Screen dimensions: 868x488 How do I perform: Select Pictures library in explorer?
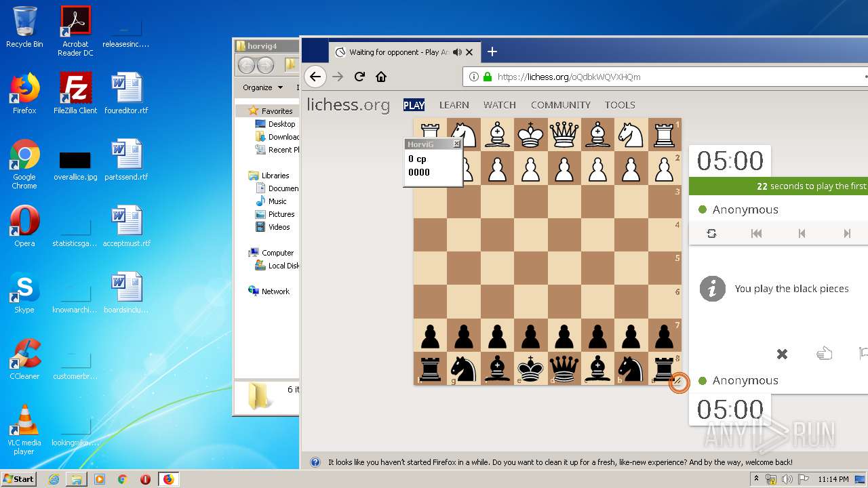[281, 214]
